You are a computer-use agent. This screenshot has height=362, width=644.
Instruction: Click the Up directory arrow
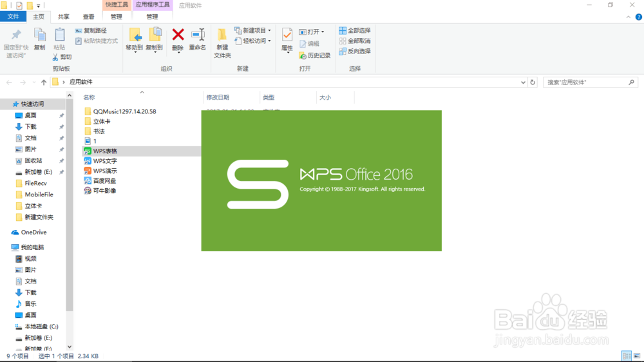[44, 82]
